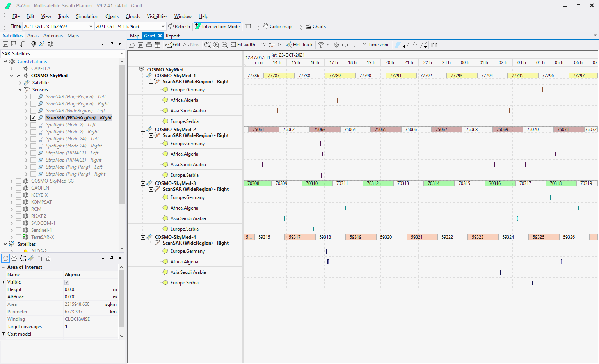Click the Zoom out magnifier icon
Screen dimensions: 599x364
(x=225, y=45)
